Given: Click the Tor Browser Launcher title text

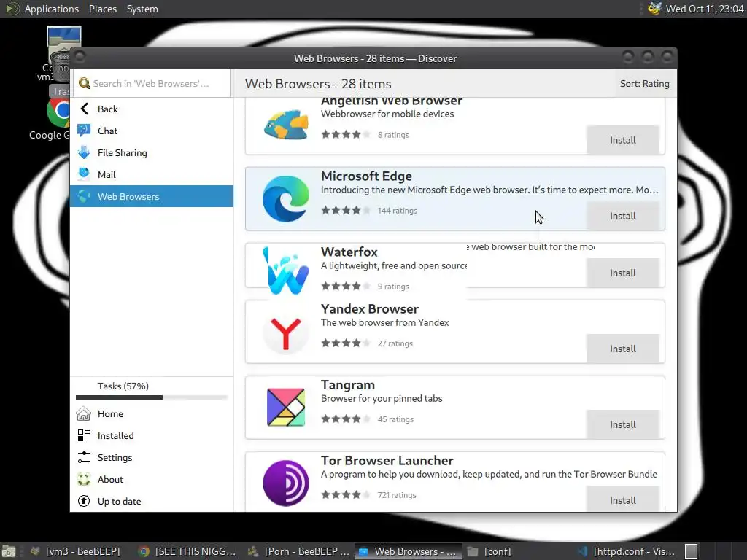Looking at the screenshot, I should (x=387, y=461).
